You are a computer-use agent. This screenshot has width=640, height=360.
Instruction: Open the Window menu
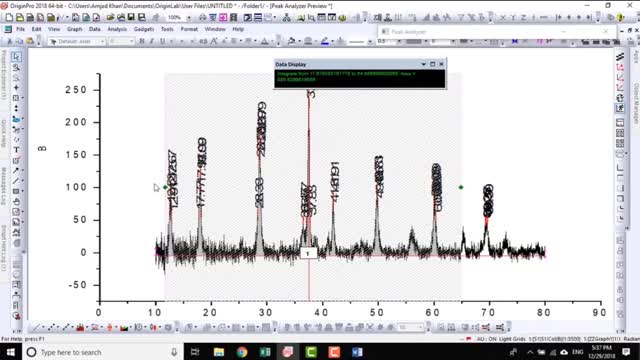[215, 29]
